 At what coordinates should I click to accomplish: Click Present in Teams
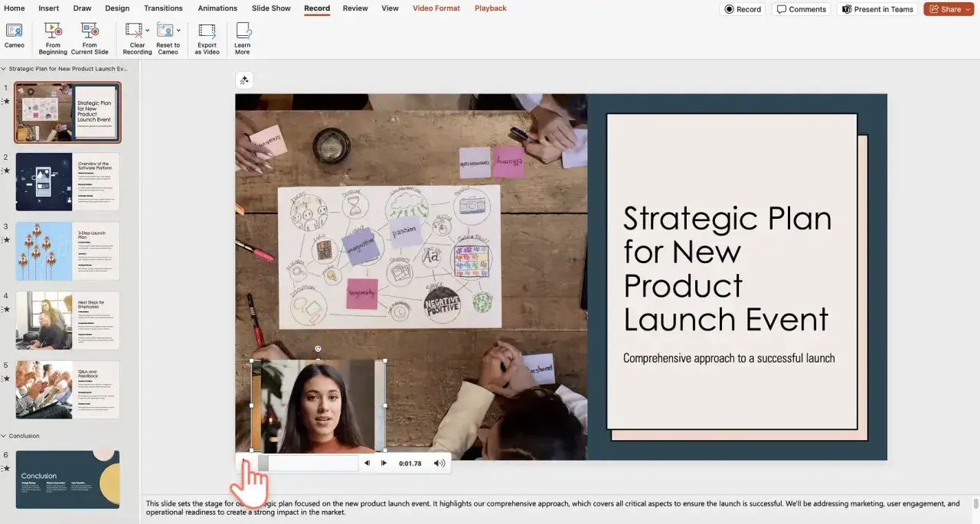pyautogui.click(x=877, y=9)
